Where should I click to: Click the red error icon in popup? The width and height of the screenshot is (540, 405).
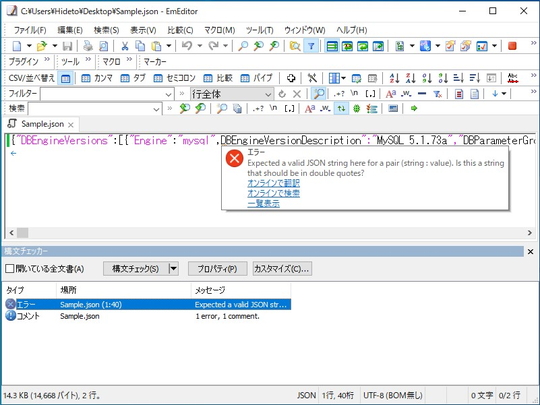tap(235, 159)
